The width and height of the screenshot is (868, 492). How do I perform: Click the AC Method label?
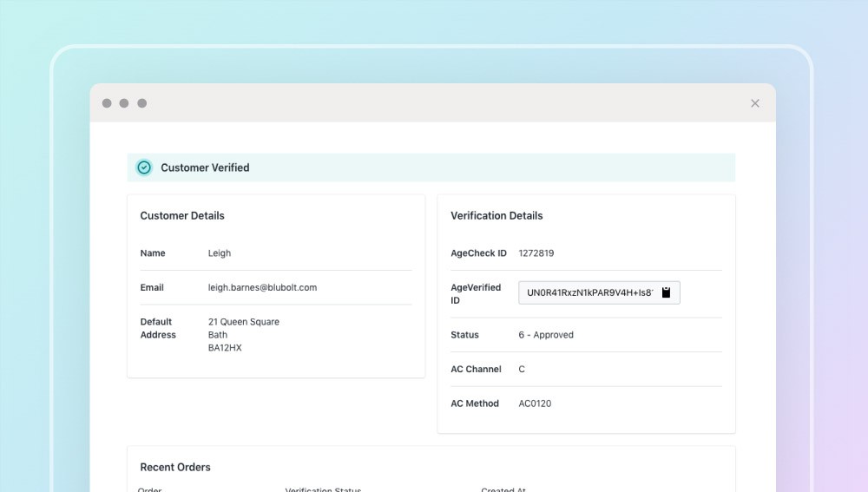(475, 403)
